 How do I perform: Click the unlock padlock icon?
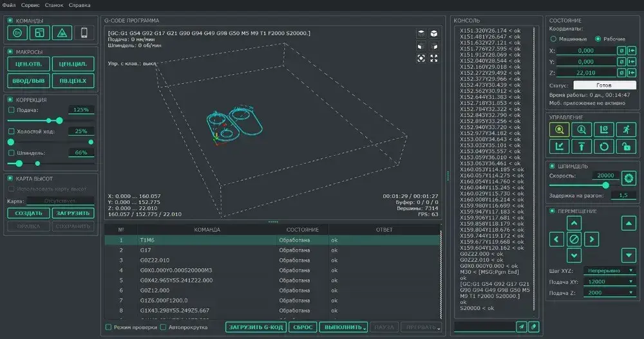624,147
